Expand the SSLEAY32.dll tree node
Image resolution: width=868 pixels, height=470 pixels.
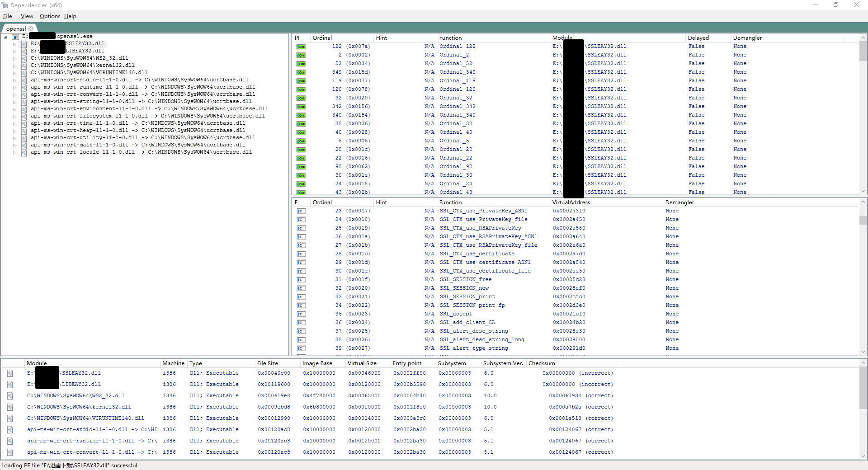pos(14,43)
